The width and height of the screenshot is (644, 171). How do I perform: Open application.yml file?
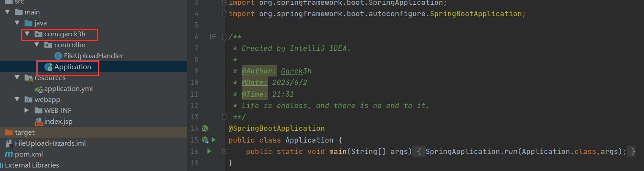pos(68,89)
